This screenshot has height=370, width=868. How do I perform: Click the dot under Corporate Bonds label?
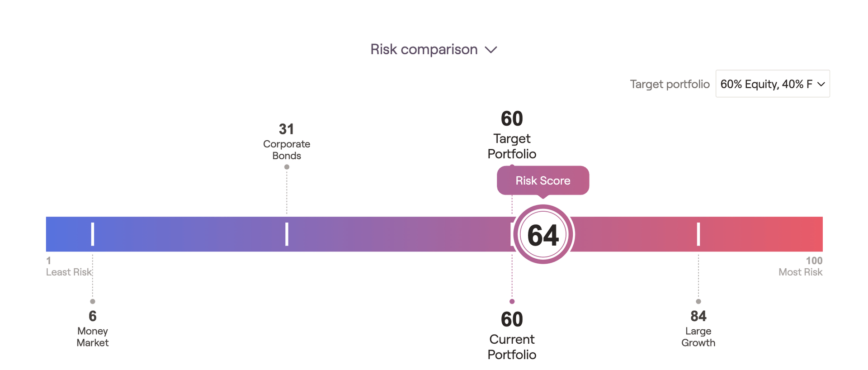(x=287, y=167)
